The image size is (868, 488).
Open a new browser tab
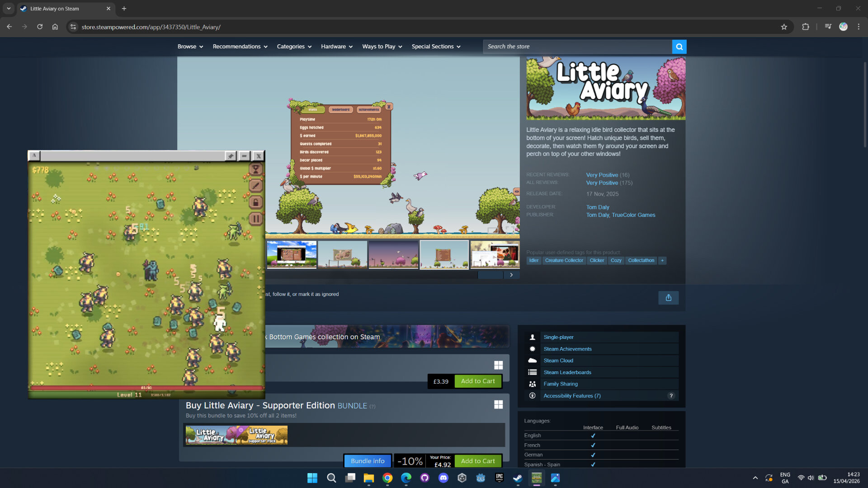click(x=124, y=9)
